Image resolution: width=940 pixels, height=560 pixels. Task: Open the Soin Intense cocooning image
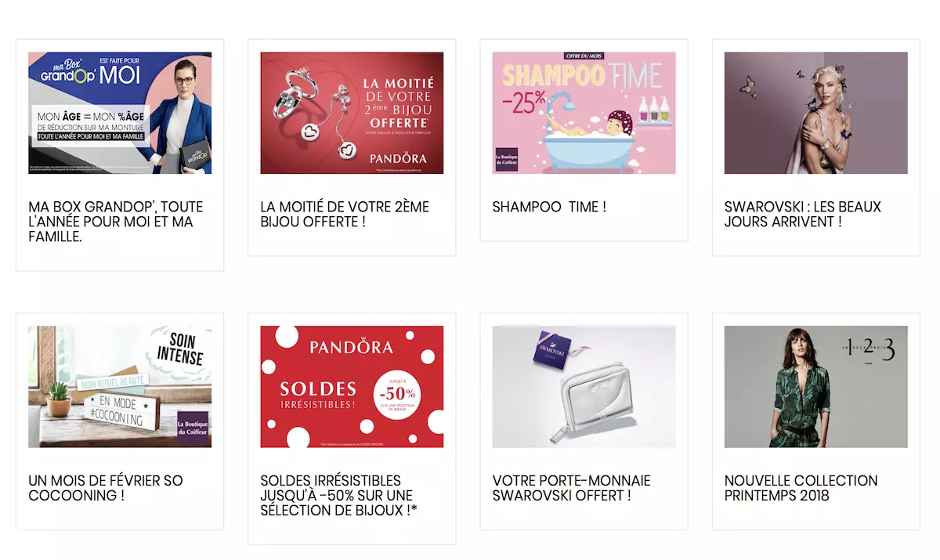(120, 387)
